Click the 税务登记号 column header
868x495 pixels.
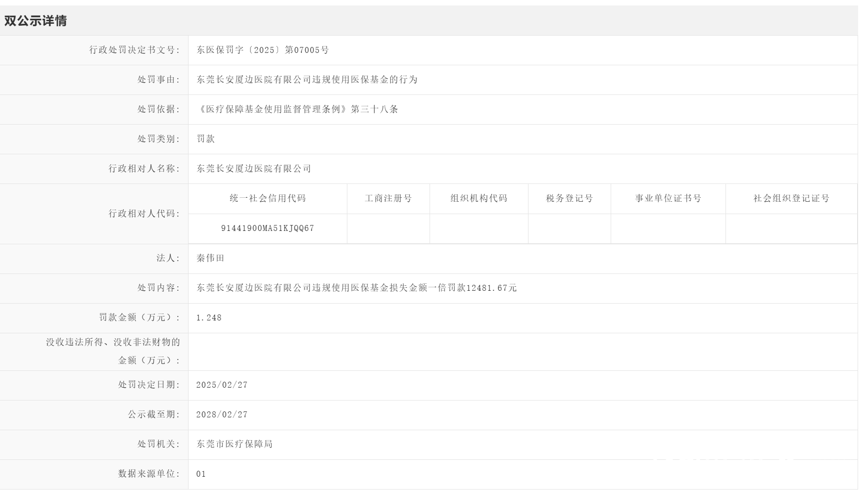click(x=570, y=198)
